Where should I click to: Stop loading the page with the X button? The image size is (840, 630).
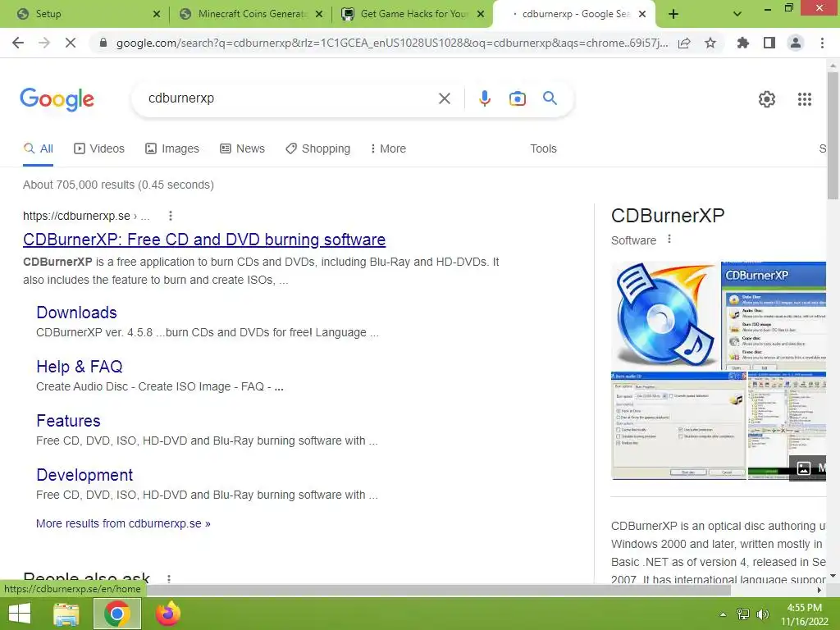(71, 43)
